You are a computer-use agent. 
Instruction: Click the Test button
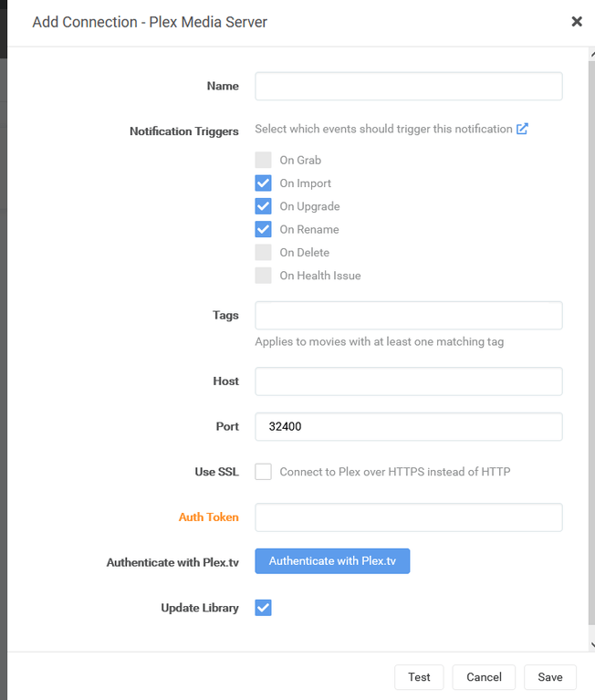[419, 677]
